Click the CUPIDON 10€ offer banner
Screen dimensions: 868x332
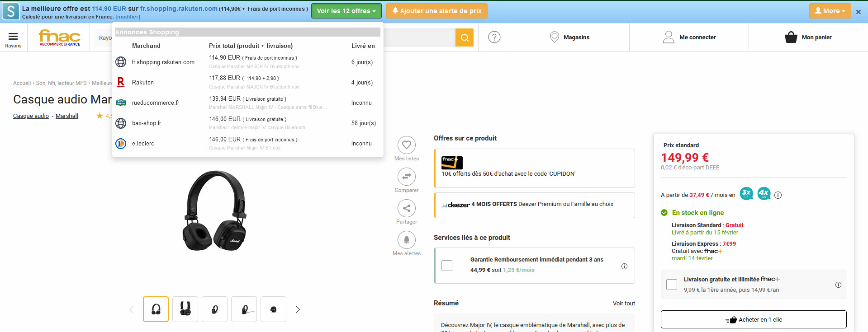[x=534, y=168]
